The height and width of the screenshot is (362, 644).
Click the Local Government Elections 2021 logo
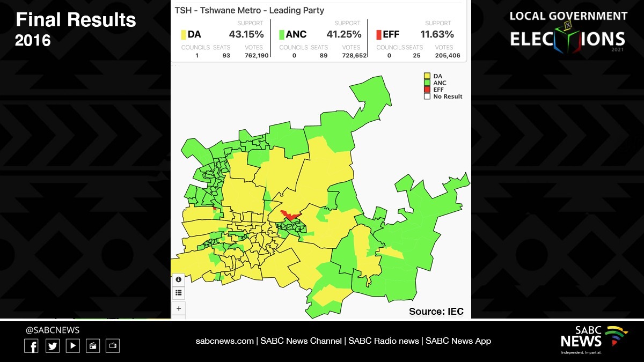(x=568, y=31)
